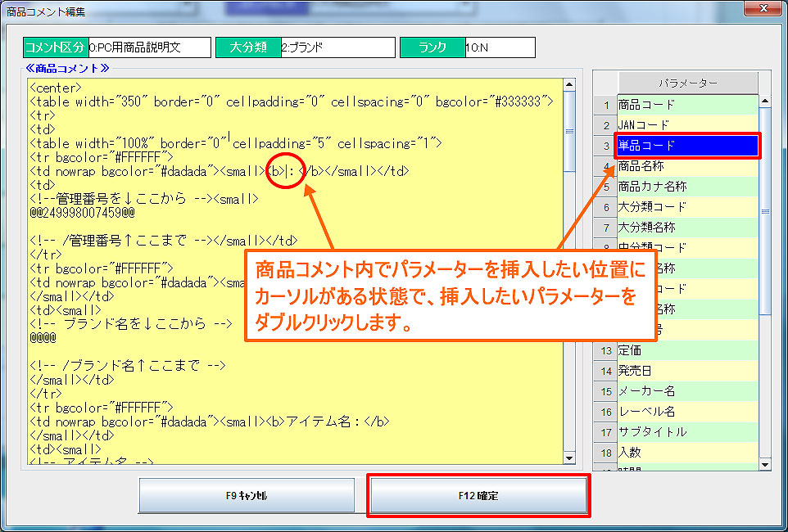This screenshot has height=532, width=788.
Task: Click the F9 キャンセル cancel button
Action: pos(247,496)
